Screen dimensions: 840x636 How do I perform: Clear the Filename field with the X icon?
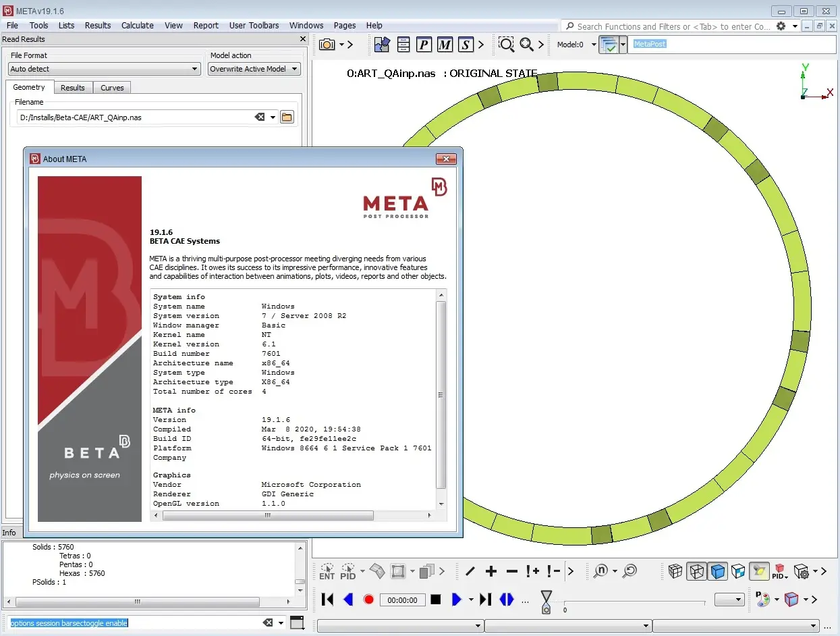tap(260, 117)
